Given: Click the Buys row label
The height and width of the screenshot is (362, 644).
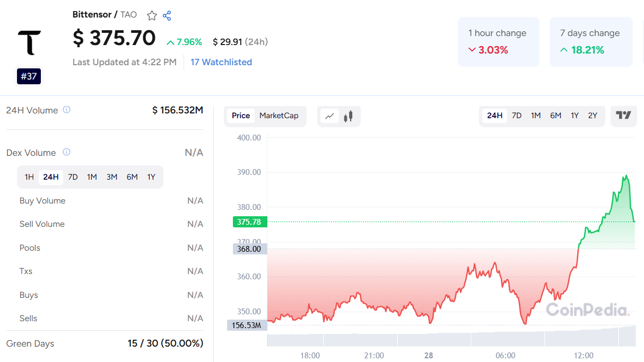Looking at the screenshot, I should (x=29, y=295).
